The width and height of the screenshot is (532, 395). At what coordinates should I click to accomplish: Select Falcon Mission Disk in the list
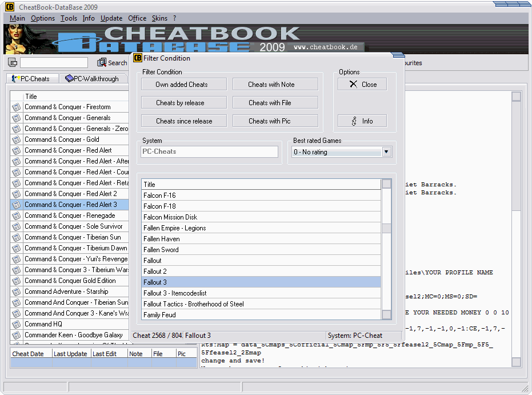pos(261,217)
